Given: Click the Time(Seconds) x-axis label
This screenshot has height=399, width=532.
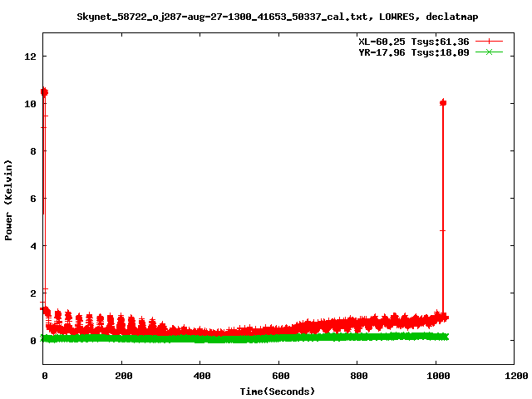Looking at the screenshot, I should pyautogui.click(x=277, y=392).
